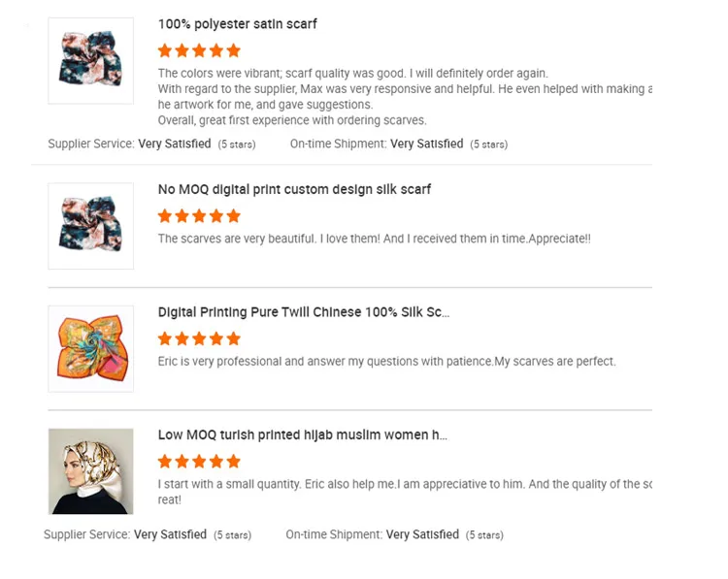Click the review praising Eric as professional
The height and width of the screenshot is (579, 728).
pos(386,362)
